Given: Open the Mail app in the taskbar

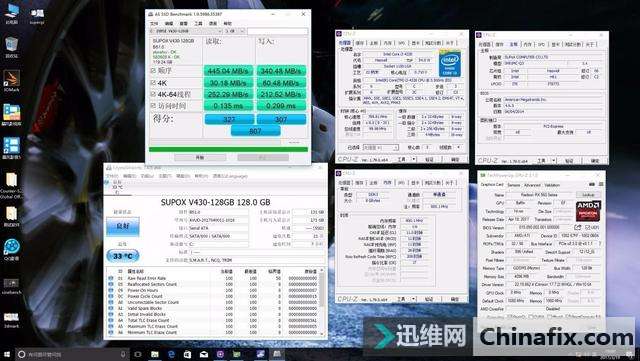Looking at the screenshot, I should click(x=204, y=354).
